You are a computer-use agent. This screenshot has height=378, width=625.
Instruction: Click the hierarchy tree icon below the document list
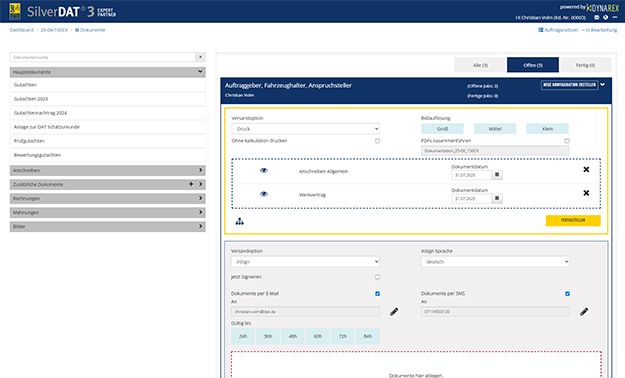pos(239,221)
